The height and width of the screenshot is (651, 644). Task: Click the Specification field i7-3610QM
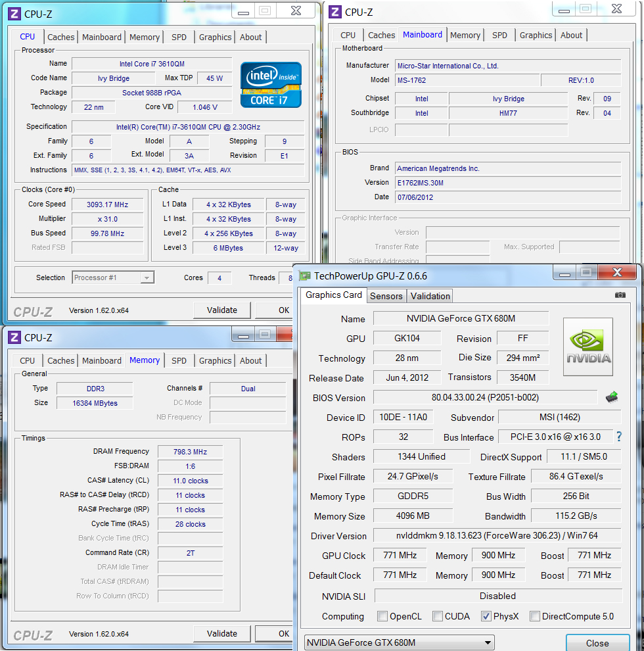188,127
